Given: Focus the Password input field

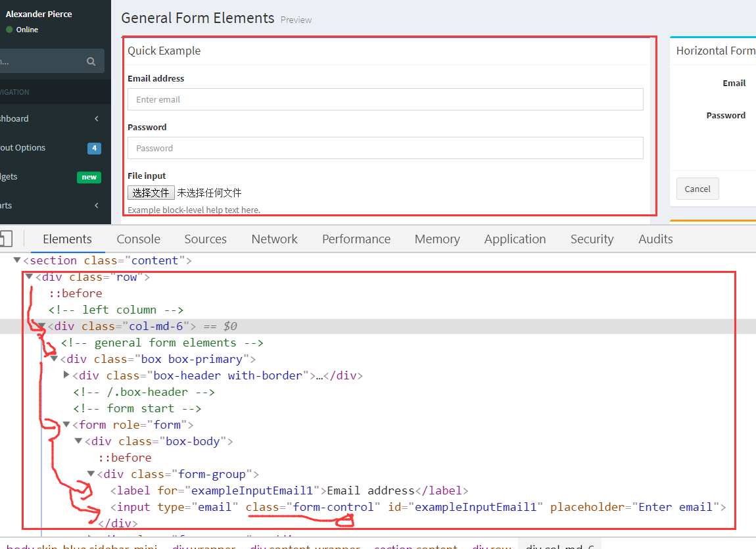Looking at the screenshot, I should [385, 148].
